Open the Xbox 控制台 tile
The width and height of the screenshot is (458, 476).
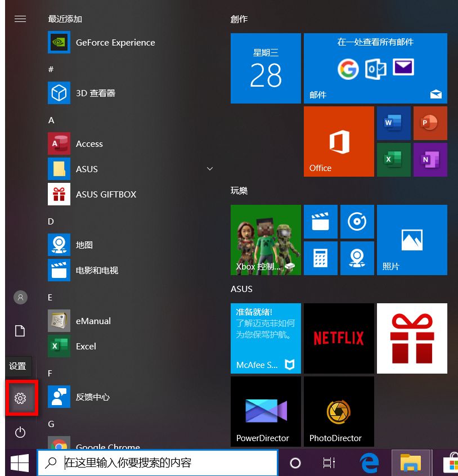(266, 240)
